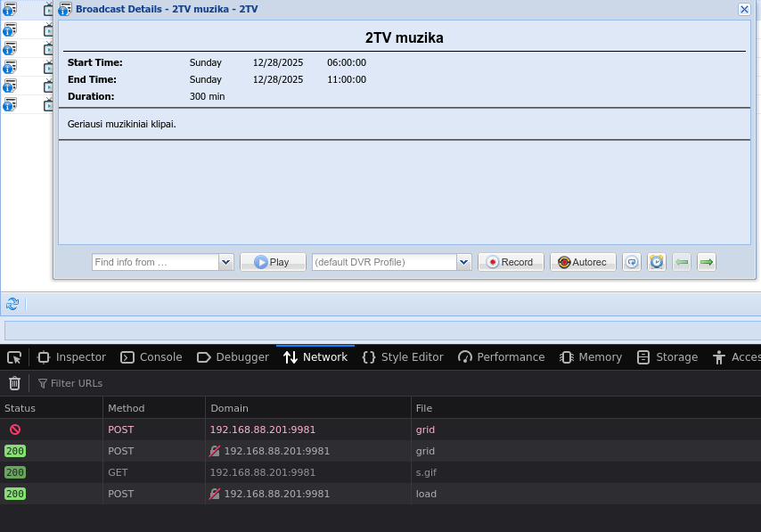
Task: Close the Broadcast Details dialog
Action: point(744,9)
